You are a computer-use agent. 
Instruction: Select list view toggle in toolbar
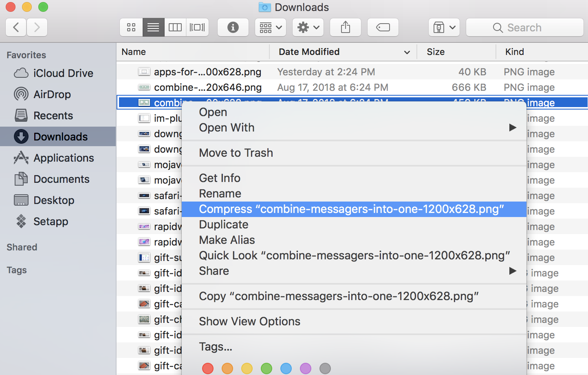pos(153,27)
